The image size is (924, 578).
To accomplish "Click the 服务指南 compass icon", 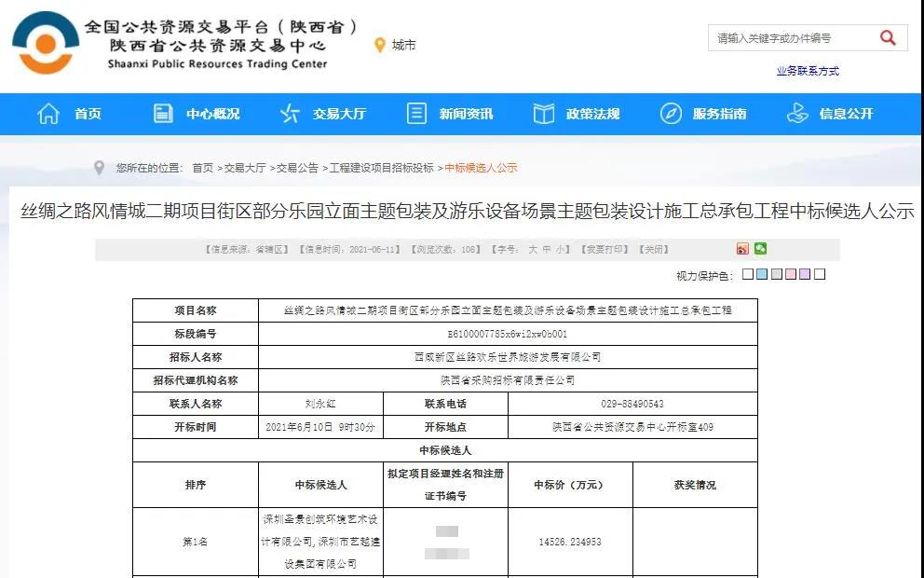I will 671,114.
